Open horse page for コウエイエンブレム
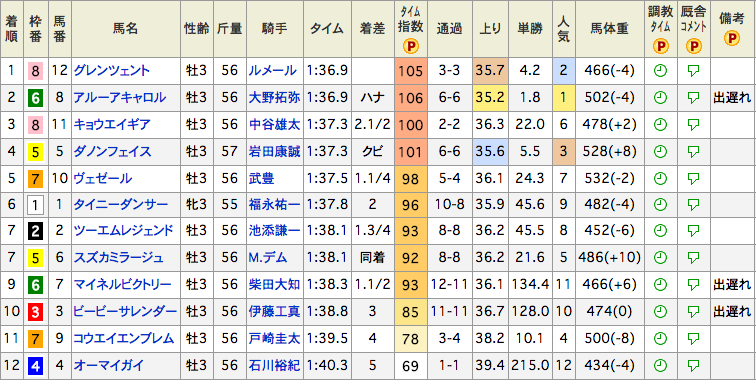 [123, 339]
